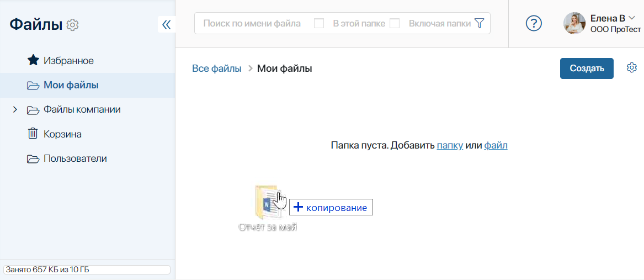Click the ООО ПроТест company label
Image resolution: width=644 pixels, height=280 pixels.
click(x=615, y=29)
